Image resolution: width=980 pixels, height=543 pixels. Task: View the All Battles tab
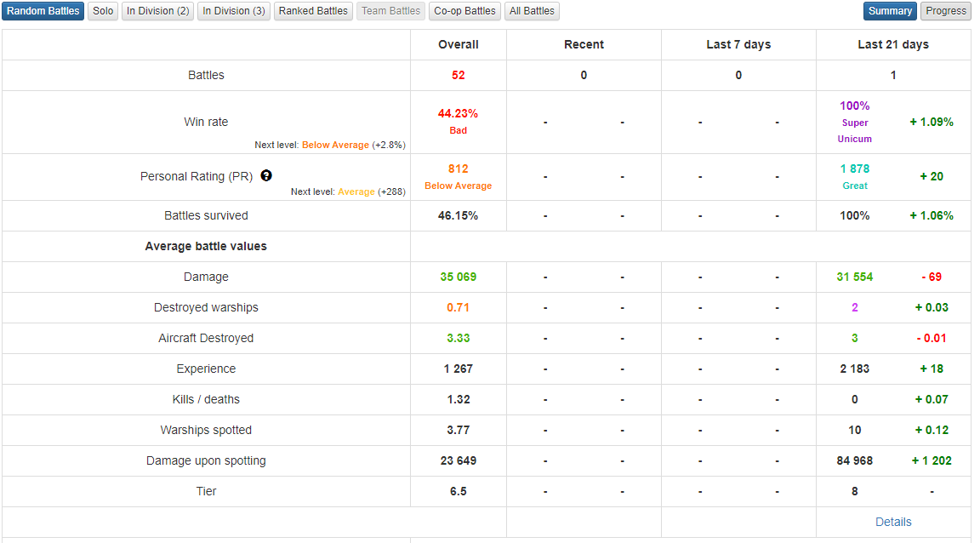click(532, 11)
